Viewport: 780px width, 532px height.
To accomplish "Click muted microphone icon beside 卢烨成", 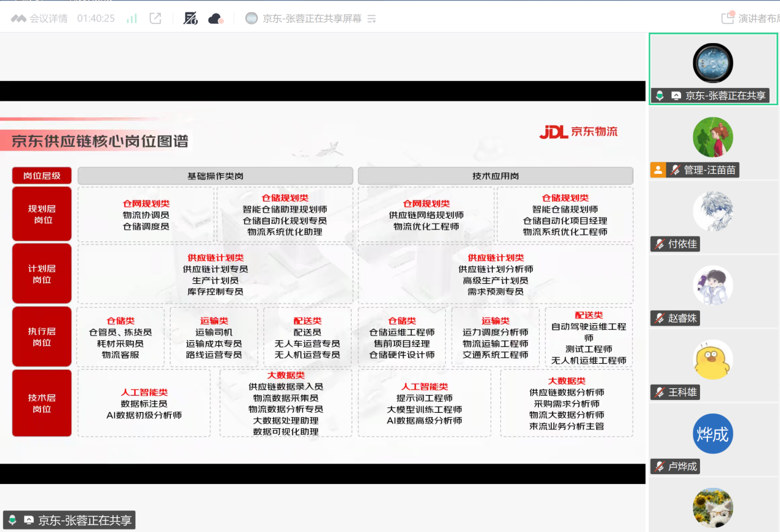I will point(660,467).
